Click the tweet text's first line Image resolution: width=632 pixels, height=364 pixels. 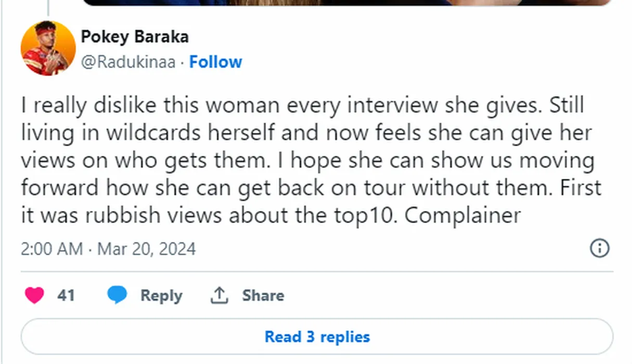pyautogui.click(x=302, y=105)
